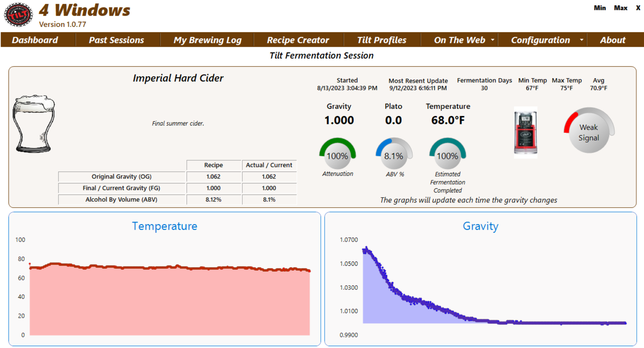
Task: Click the Gravity 1.000 reading
Action: click(x=339, y=120)
